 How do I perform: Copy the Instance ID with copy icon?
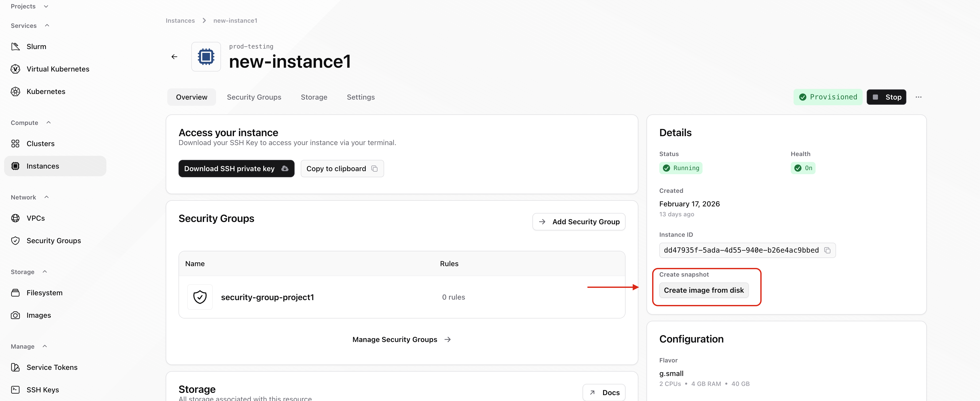[x=827, y=250]
